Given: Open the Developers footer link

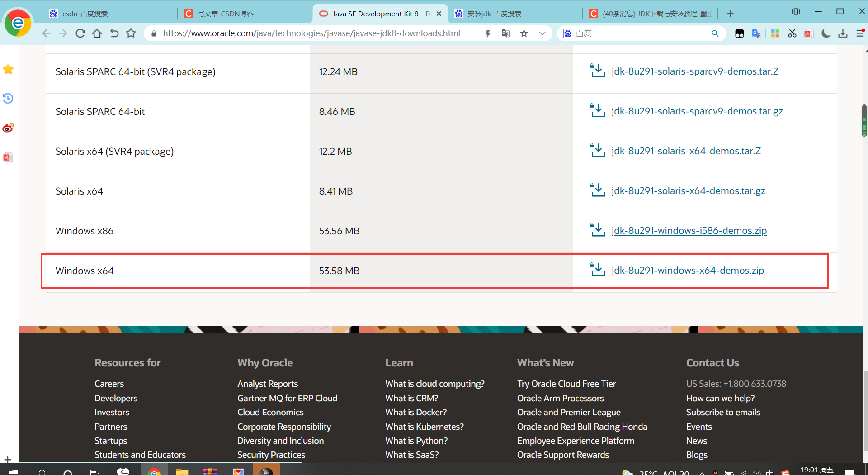Looking at the screenshot, I should (116, 398).
